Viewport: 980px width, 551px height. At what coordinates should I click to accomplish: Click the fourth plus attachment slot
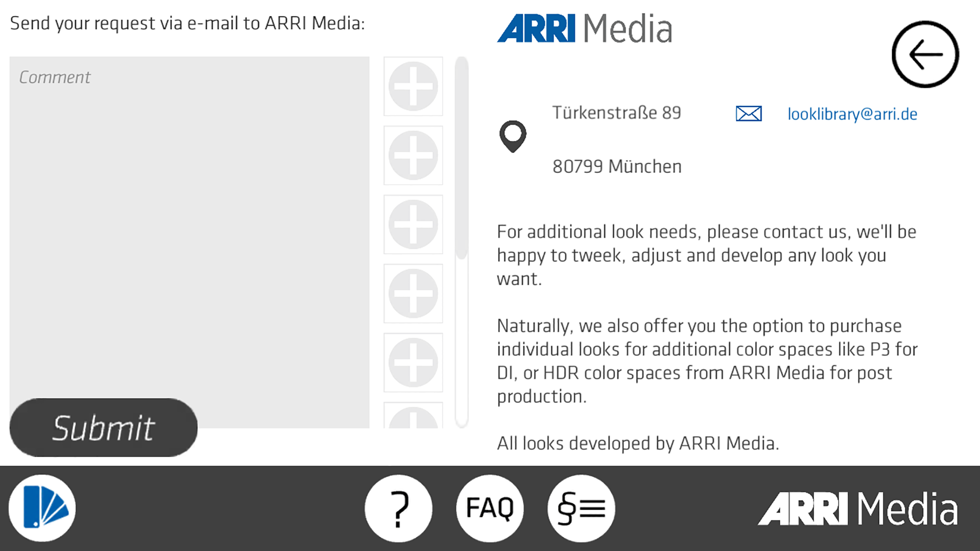(x=413, y=293)
